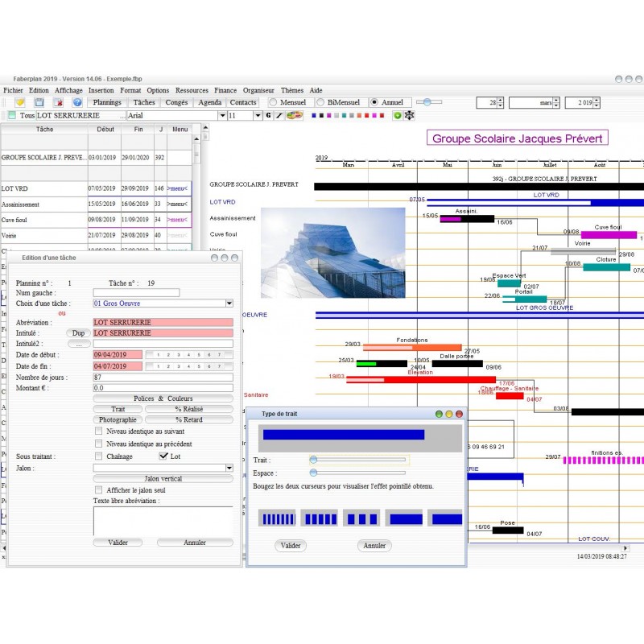The width and height of the screenshot is (644, 644).
Task: Open the Ressources menu
Action: point(192,90)
